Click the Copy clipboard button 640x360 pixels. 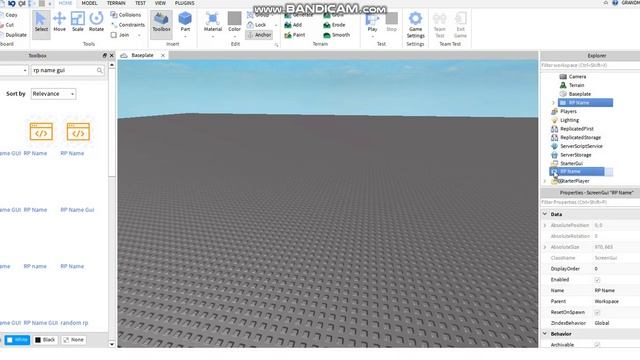click(x=9, y=15)
